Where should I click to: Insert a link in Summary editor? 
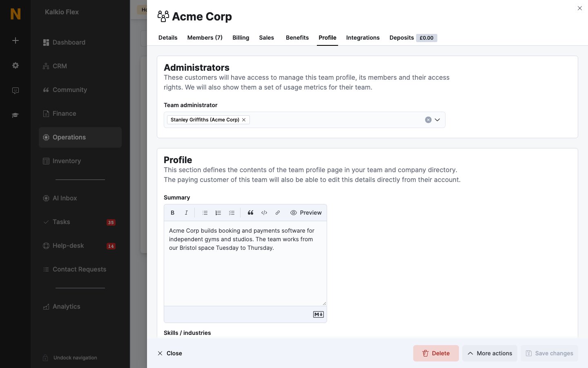pyautogui.click(x=278, y=213)
